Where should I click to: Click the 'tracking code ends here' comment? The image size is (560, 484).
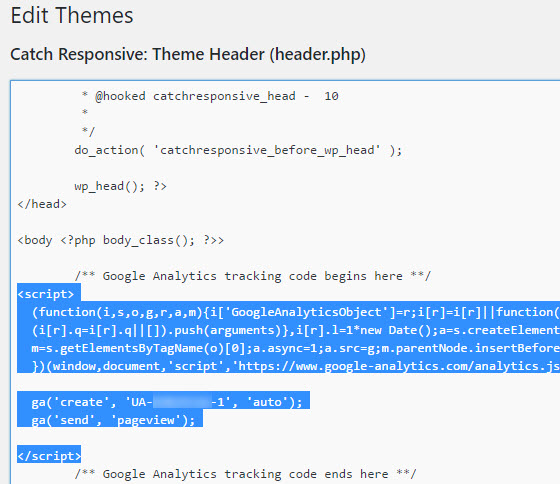245,474
